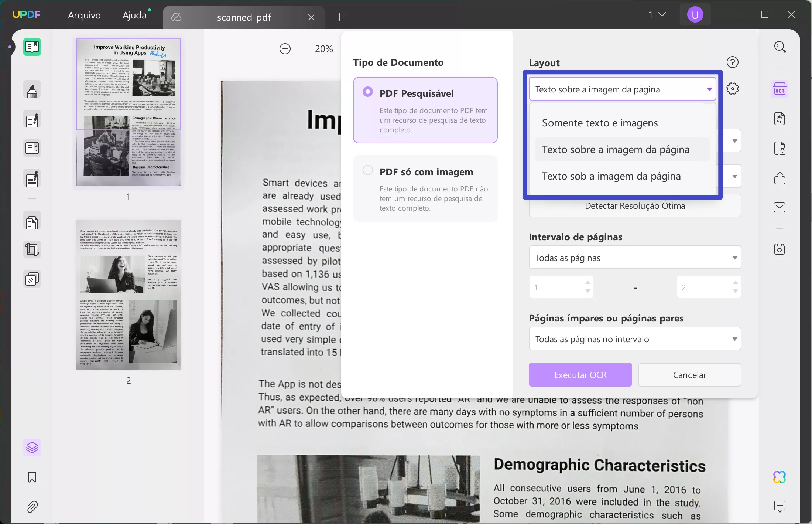Open the attachments panel

[32, 507]
